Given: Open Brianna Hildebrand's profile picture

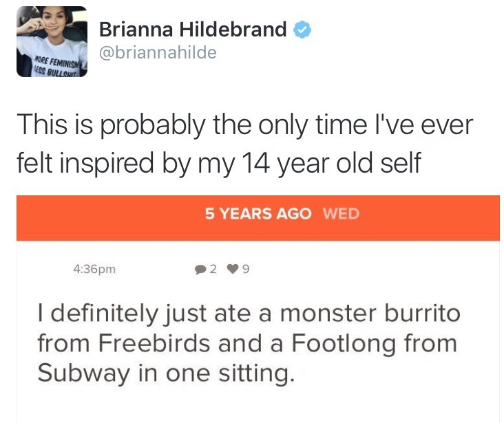Looking at the screenshot, I should (52, 42).
